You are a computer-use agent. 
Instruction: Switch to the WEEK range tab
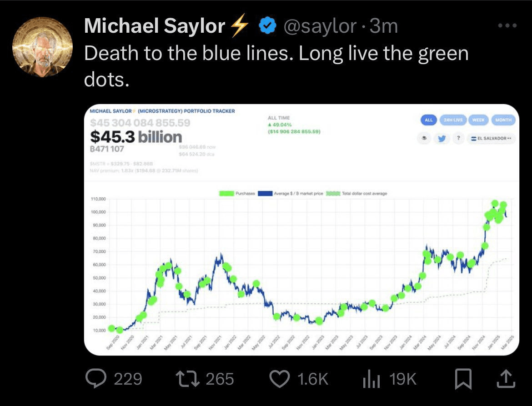point(478,120)
